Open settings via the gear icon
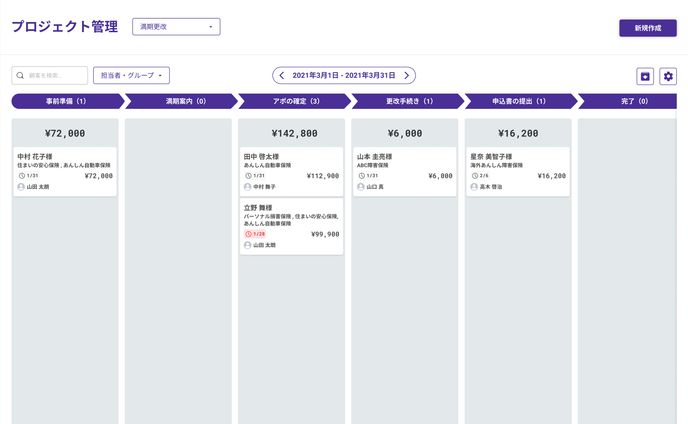The width and height of the screenshot is (688, 424). coord(668,76)
